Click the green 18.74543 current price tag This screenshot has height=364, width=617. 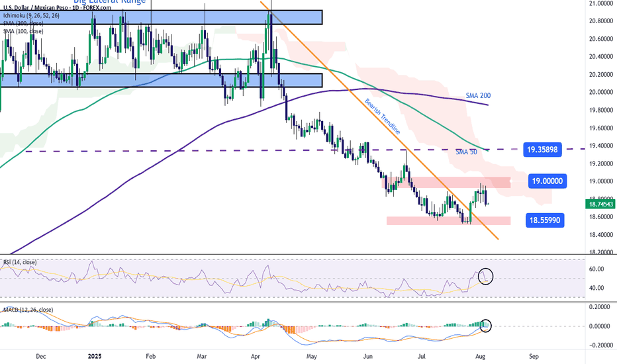coord(600,205)
